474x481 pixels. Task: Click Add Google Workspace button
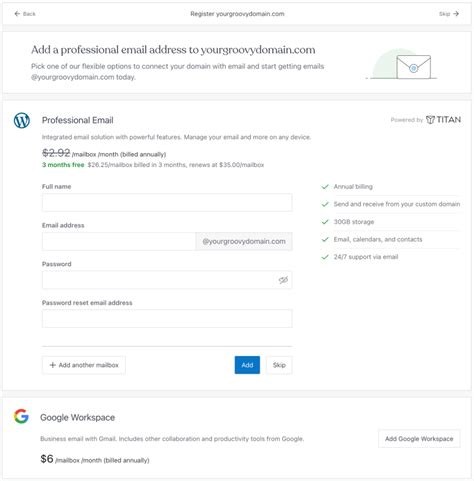tap(419, 439)
